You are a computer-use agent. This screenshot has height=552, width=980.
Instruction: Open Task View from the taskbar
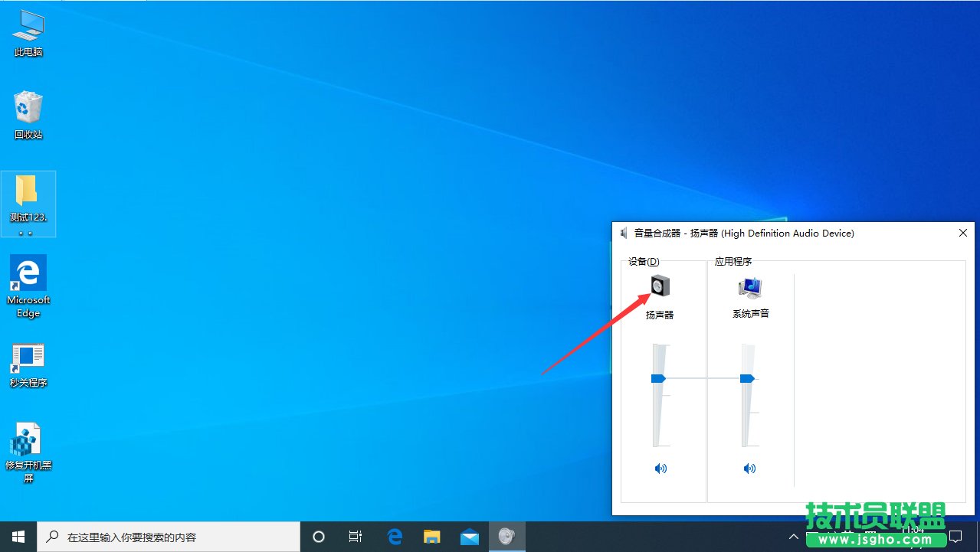tap(356, 536)
